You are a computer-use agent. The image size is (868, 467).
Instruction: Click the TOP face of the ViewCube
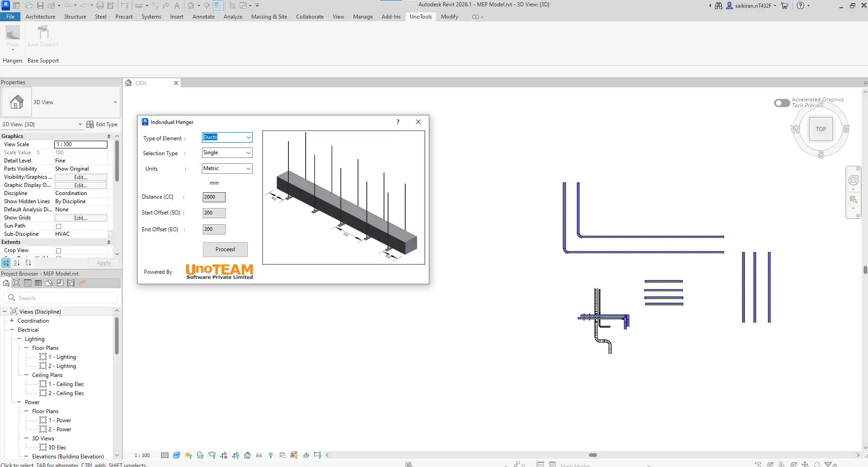(820, 129)
